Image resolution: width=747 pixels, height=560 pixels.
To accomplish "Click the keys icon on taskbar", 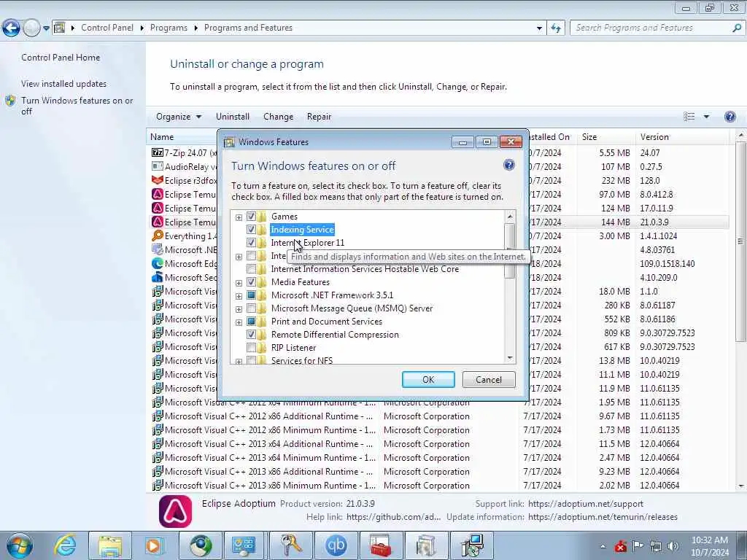I will (x=291, y=545).
